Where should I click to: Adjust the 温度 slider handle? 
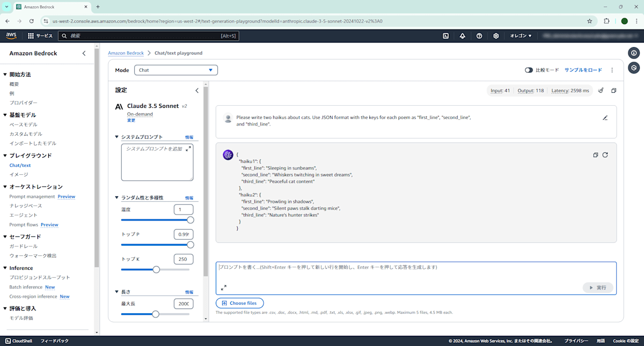point(190,220)
